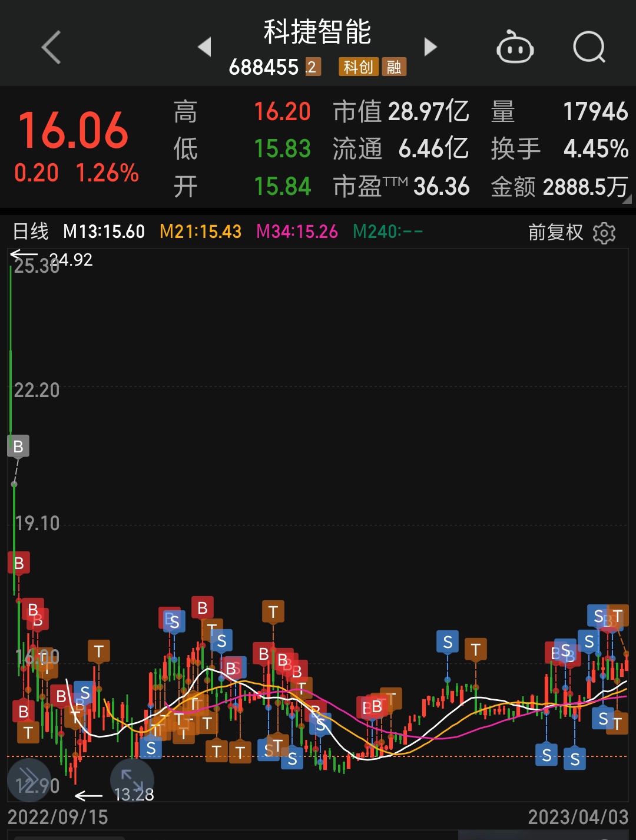This screenshot has height=840, width=636.
Task: Tap the start date 2022/09/15
Action: [x=58, y=817]
